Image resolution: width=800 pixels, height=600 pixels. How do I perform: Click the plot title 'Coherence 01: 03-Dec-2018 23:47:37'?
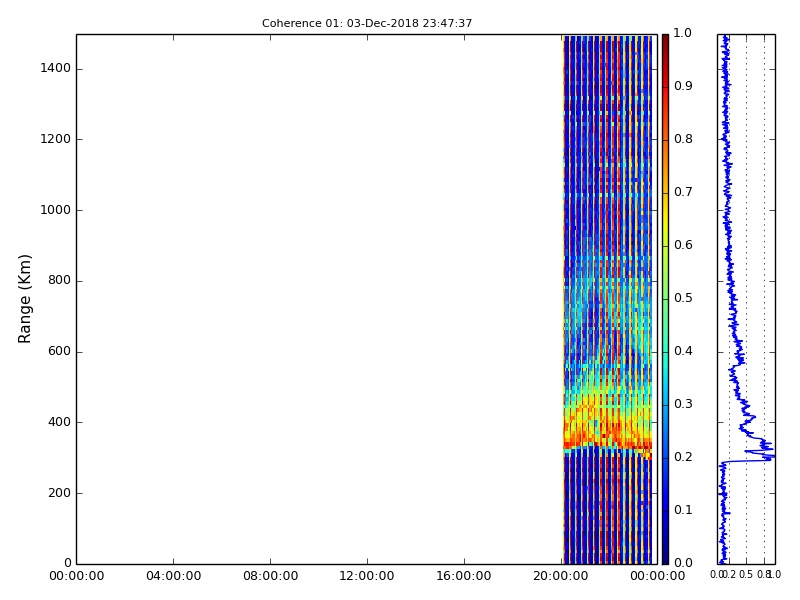[367, 23]
